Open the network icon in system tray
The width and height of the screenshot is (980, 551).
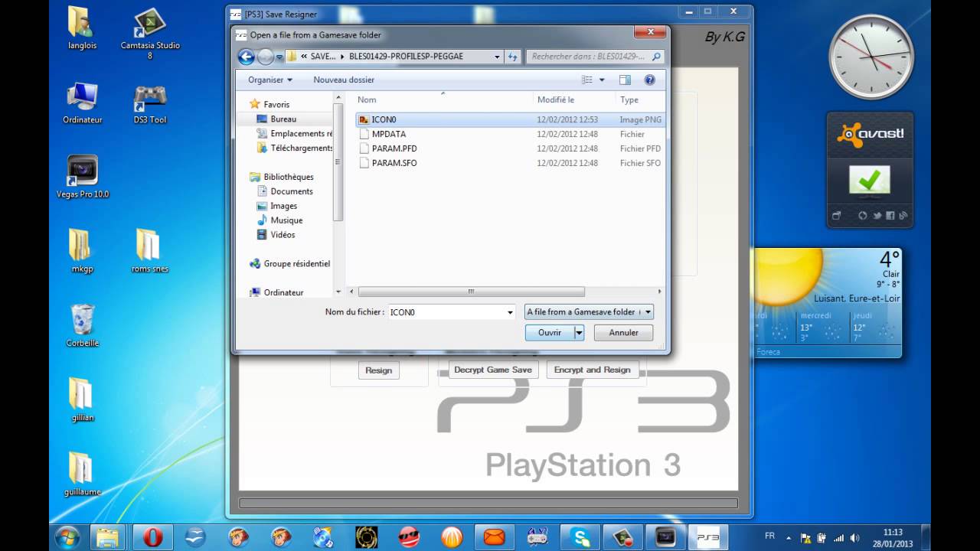(x=838, y=538)
